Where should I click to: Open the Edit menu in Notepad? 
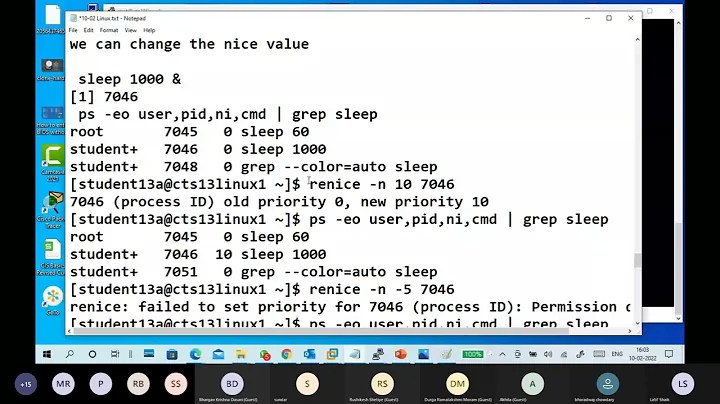tap(89, 30)
